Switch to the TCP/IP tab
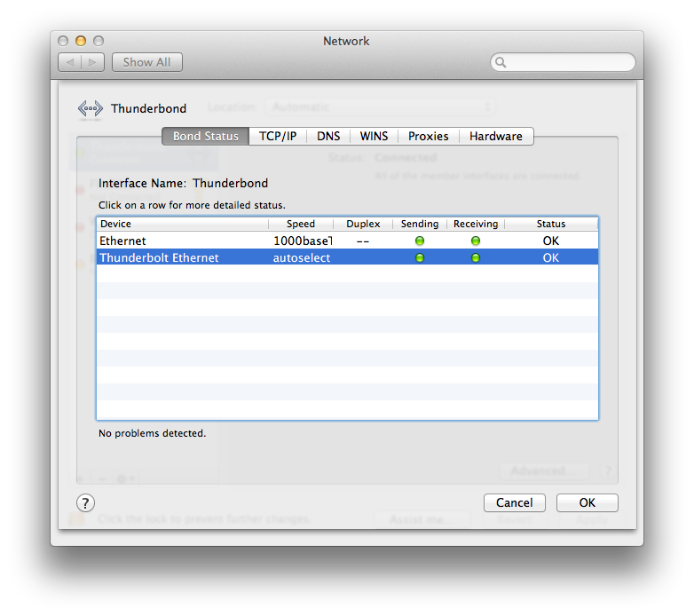The width and height of the screenshot is (694, 616). pos(278,137)
